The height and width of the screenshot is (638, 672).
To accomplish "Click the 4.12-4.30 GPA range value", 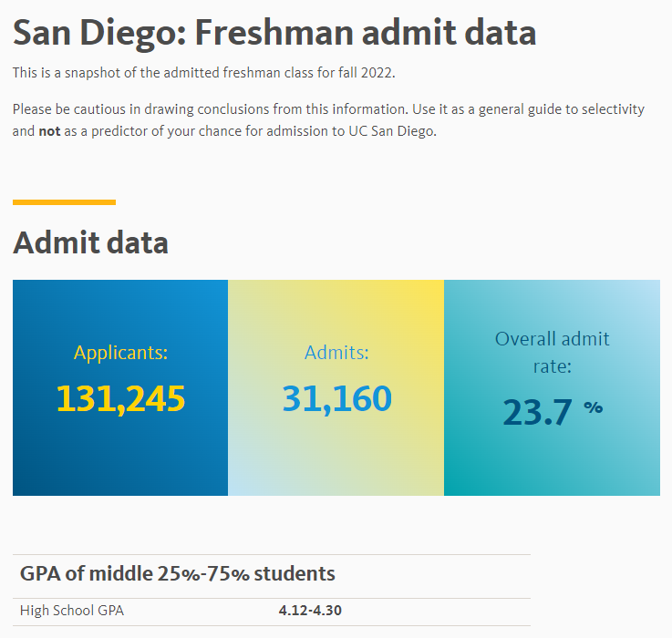I will point(310,611).
